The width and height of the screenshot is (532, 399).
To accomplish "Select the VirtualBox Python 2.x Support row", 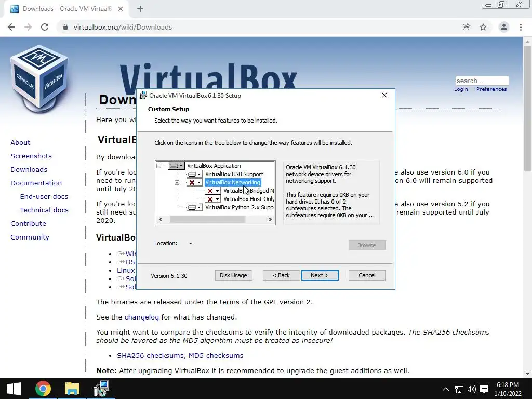I will (x=240, y=207).
